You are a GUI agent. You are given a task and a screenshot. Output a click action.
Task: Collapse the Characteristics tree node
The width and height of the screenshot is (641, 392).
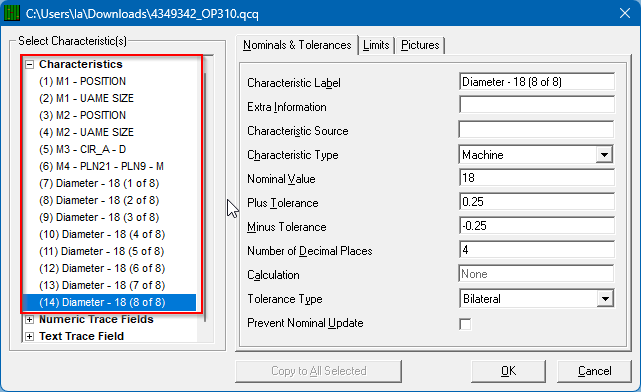tap(29, 65)
